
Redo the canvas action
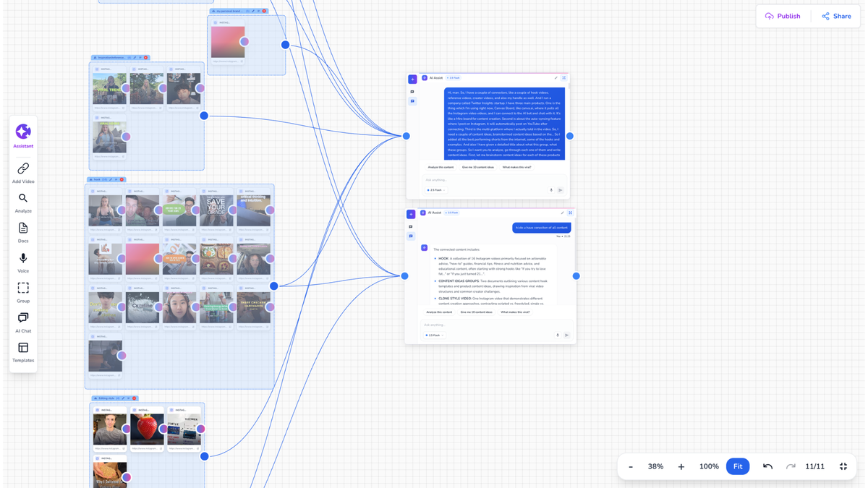click(x=791, y=466)
